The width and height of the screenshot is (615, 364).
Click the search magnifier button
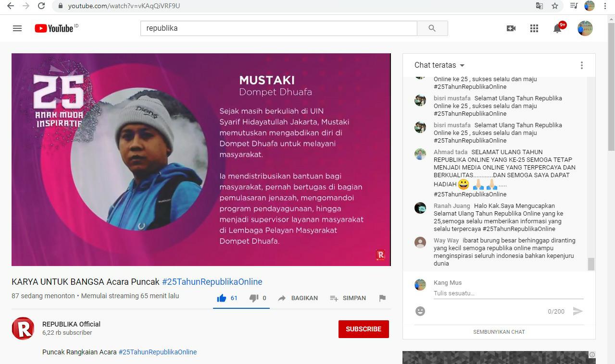coord(432,28)
